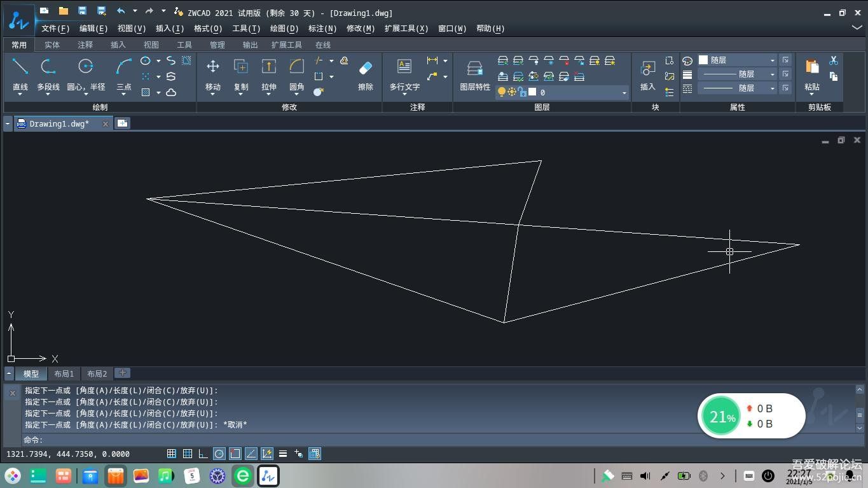This screenshot has height=488, width=868.
Task: Click the 插入 insert block icon
Action: (x=647, y=69)
